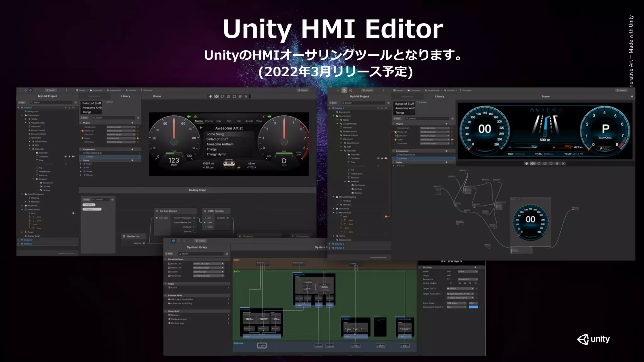Image resolution: width=644 pixels, height=362 pixels.
Task: Click the Deploy button in right window
Action: 621,90
